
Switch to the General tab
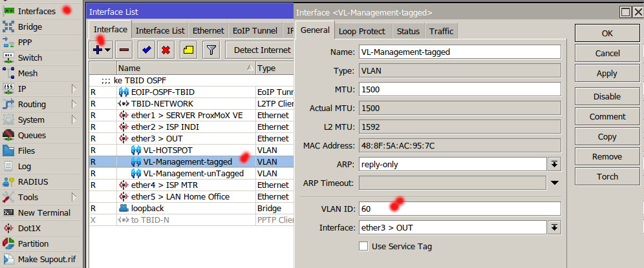pos(315,30)
